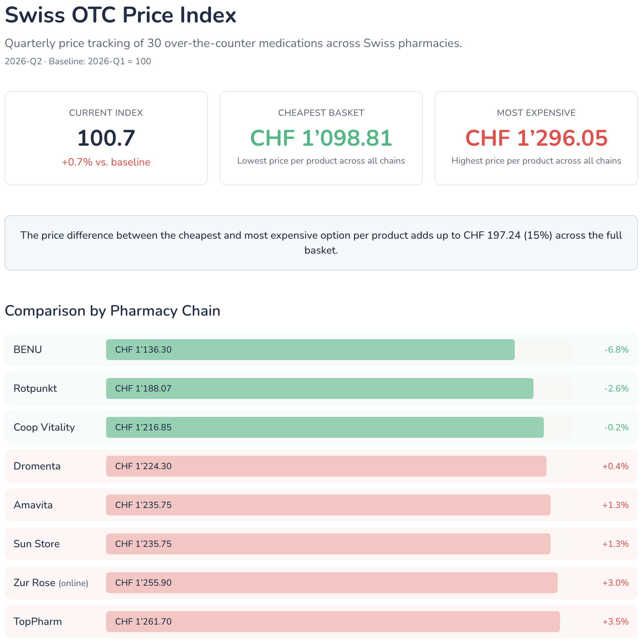Click the Swiss OTC Price Index title
This screenshot has width=644, height=644.
[120, 15]
